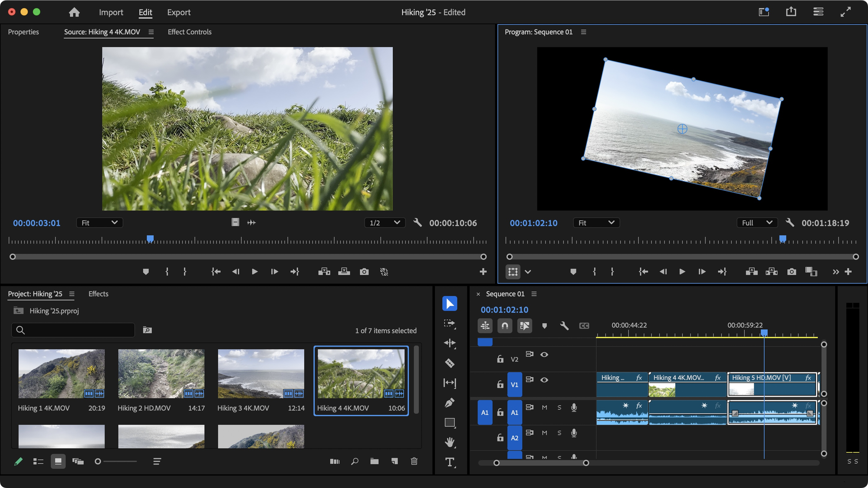Select the Razor tool
Screen dimensions: 868x488
pyautogui.click(x=450, y=363)
